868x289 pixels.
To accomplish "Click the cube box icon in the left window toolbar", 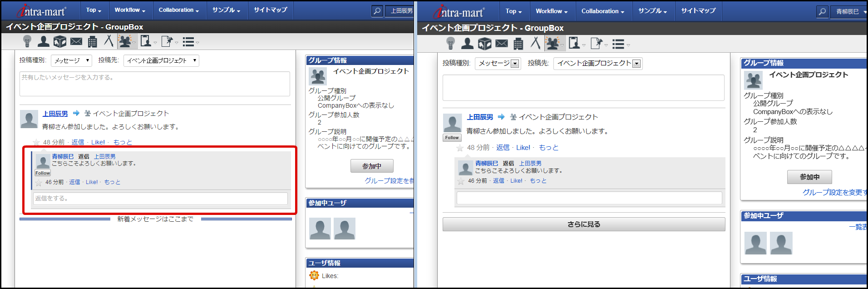I will (59, 42).
